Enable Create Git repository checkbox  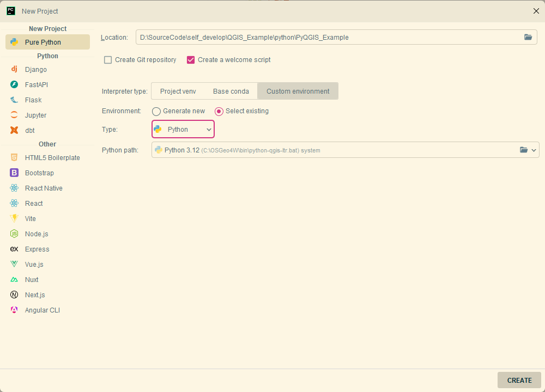[108, 60]
